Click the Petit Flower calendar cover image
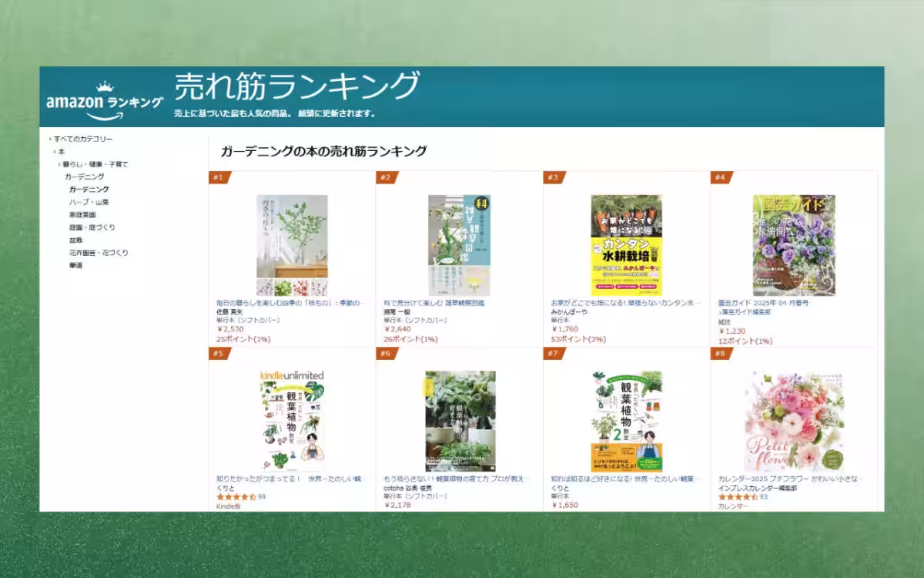Screen dimensions: 924x578 click(794, 422)
